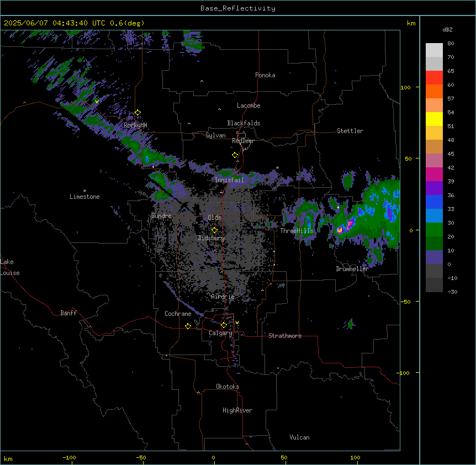Screen dimensions: 476x465
Task: Click the Stettler city label
Action: click(350, 131)
